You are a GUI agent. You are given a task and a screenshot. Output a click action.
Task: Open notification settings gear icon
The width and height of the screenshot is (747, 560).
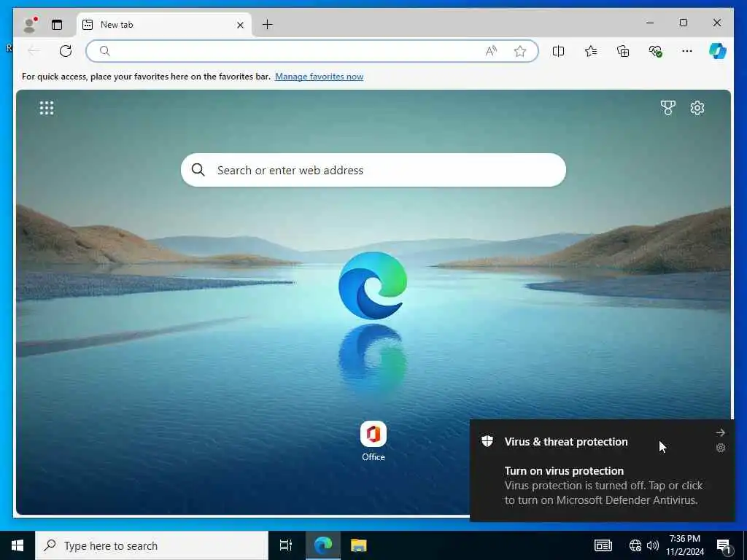[720, 448]
